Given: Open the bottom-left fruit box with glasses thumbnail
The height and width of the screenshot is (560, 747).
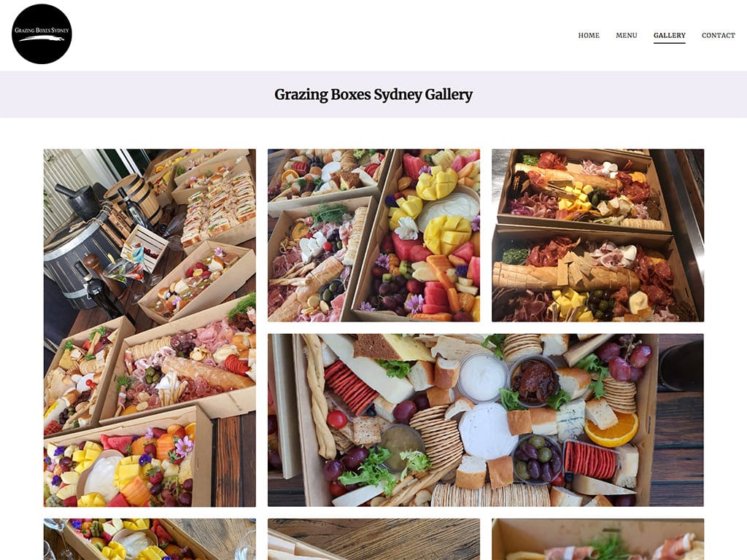Looking at the screenshot, I should coord(150,539).
